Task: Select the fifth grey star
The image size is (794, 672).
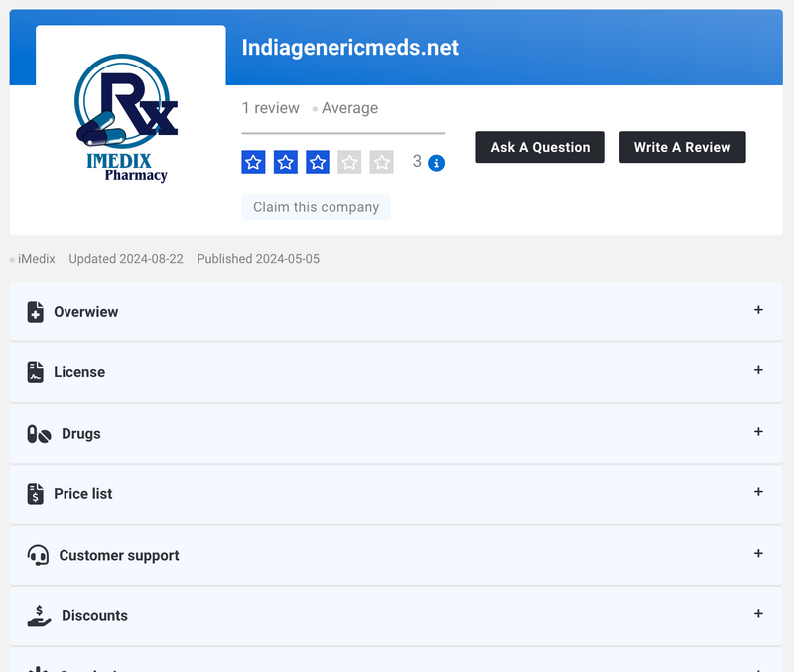Action: tap(382, 162)
